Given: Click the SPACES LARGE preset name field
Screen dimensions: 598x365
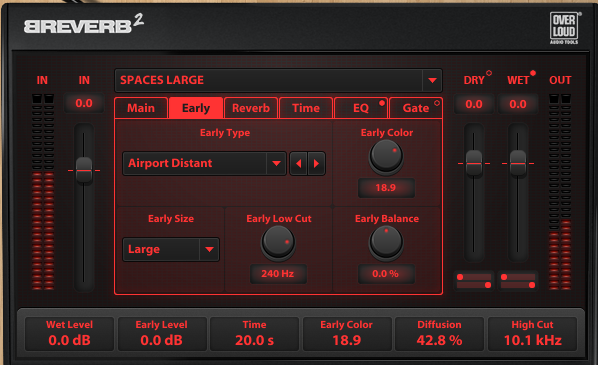Looking at the screenshot, I should (268, 80).
